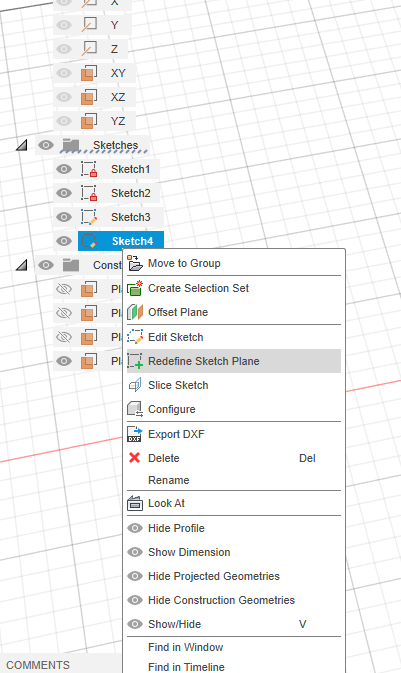
Task: Collapse the Sketches folder
Action: click(21, 145)
